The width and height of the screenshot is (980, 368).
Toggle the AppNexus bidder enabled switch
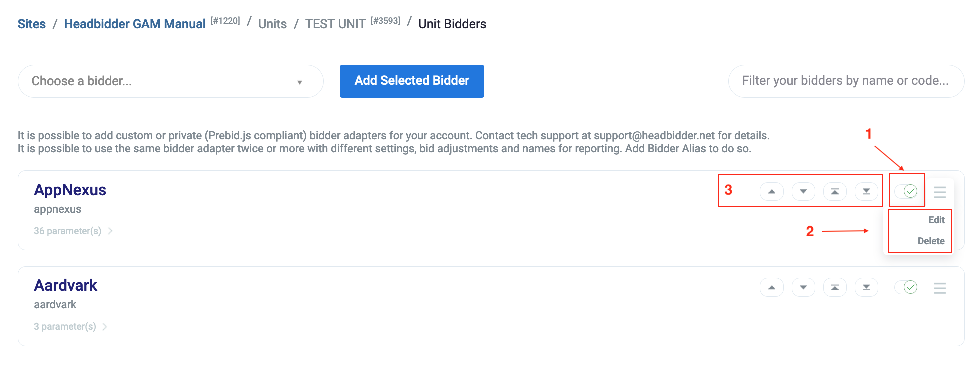[906, 191]
